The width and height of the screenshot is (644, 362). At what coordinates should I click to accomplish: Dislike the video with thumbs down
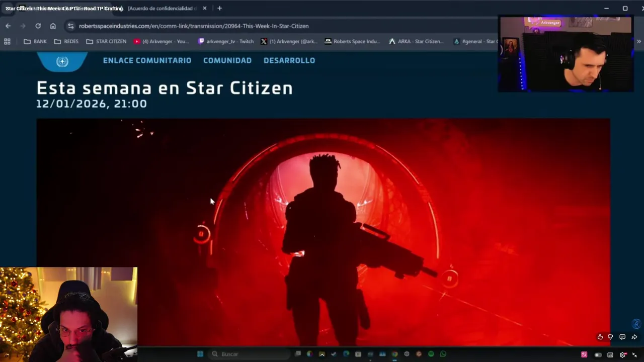(611, 337)
